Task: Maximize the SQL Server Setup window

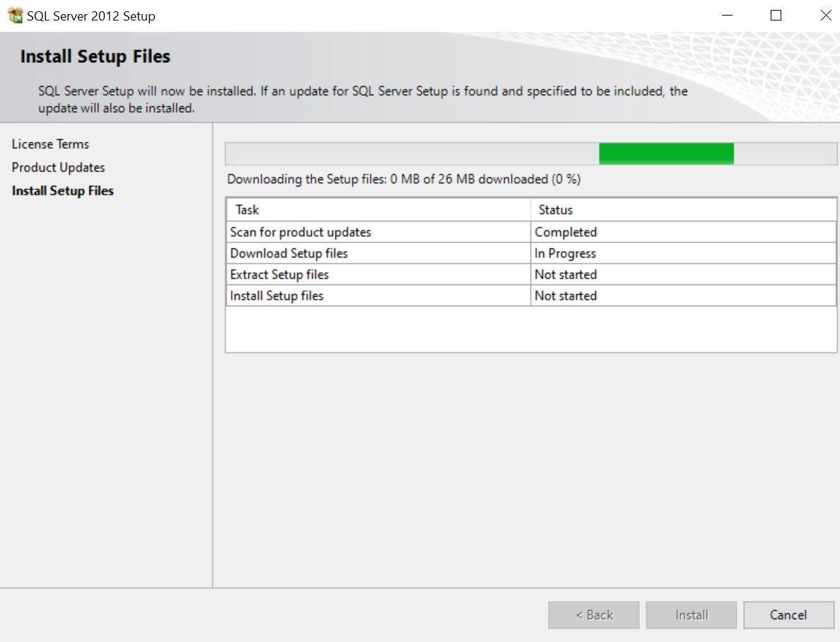Action: point(776,16)
